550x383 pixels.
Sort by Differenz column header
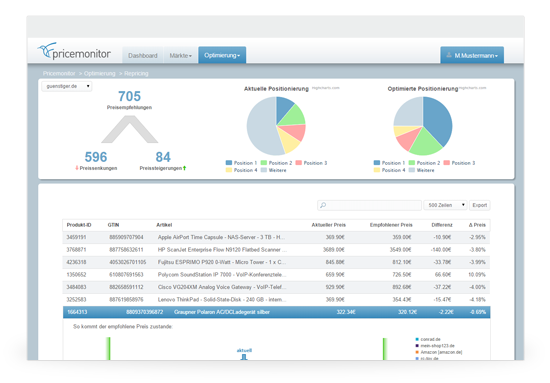point(442,225)
